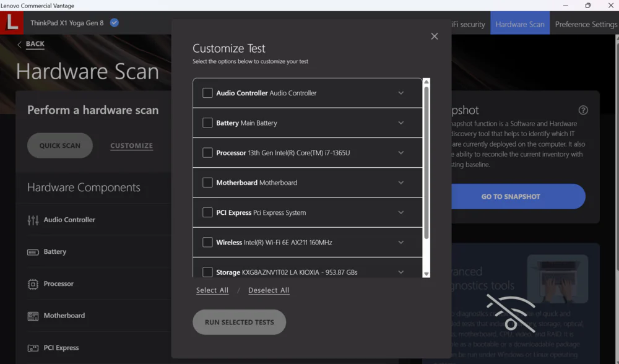Select the PCI Express test checkbox
The image size is (619, 364).
tap(207, 212)
